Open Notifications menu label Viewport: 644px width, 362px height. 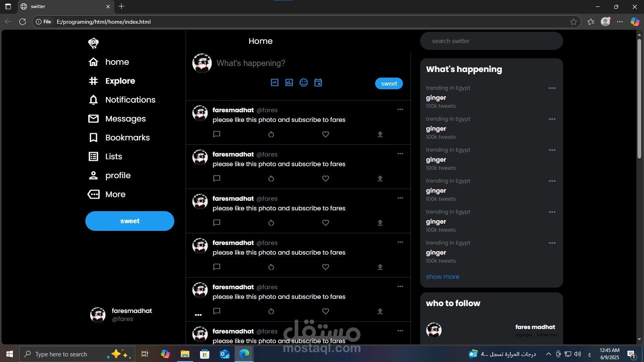tap(130, 100)
